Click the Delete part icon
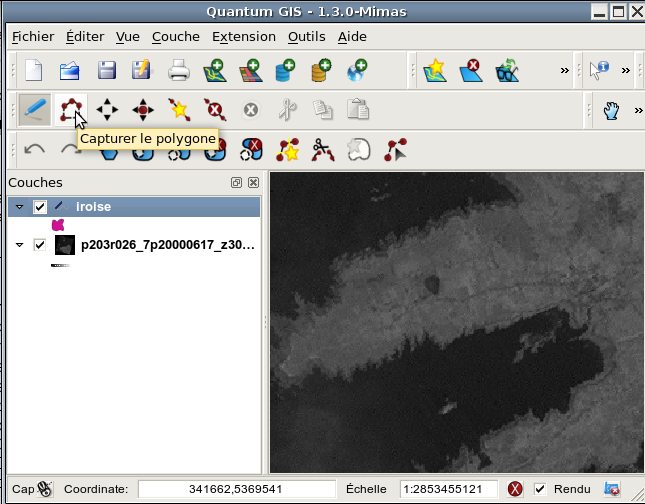This screenshot has height=504, width=645. 251,149
